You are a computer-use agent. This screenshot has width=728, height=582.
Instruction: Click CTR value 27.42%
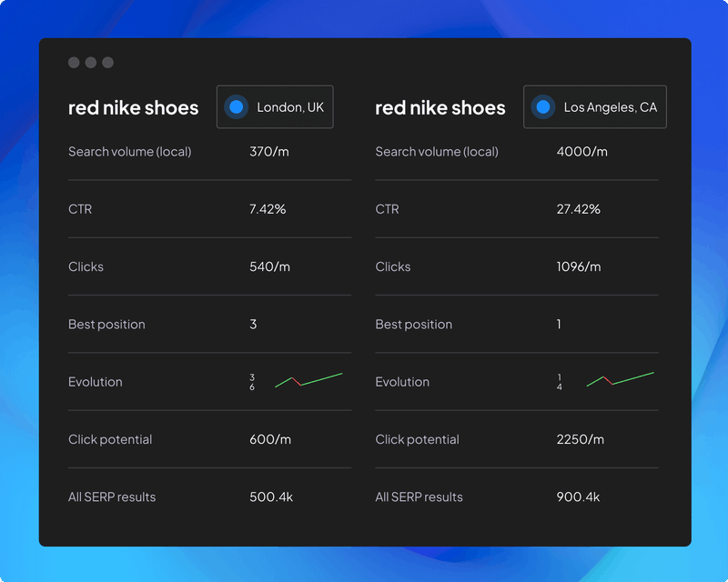pyautogui.click(x=579, y=209)
